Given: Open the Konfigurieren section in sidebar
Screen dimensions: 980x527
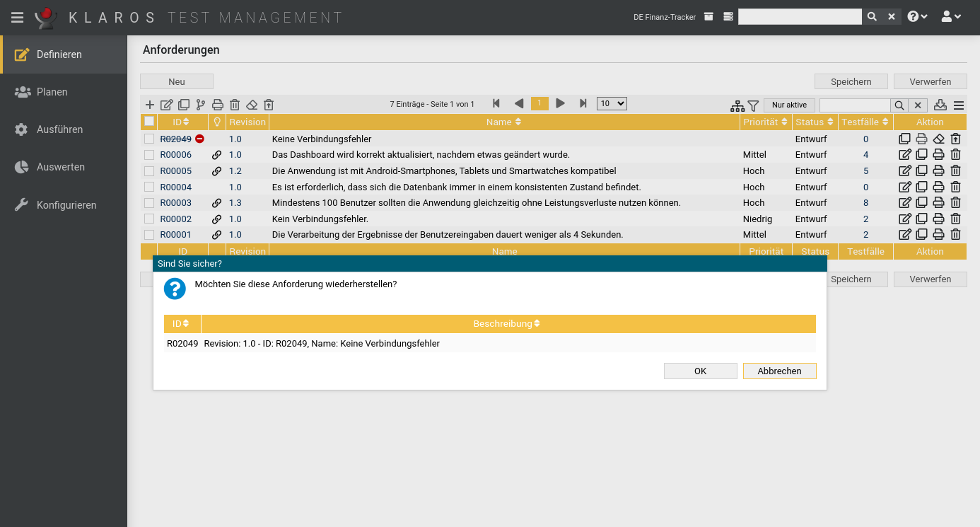Looking at the screenshot, I should (x=64, y=205).
